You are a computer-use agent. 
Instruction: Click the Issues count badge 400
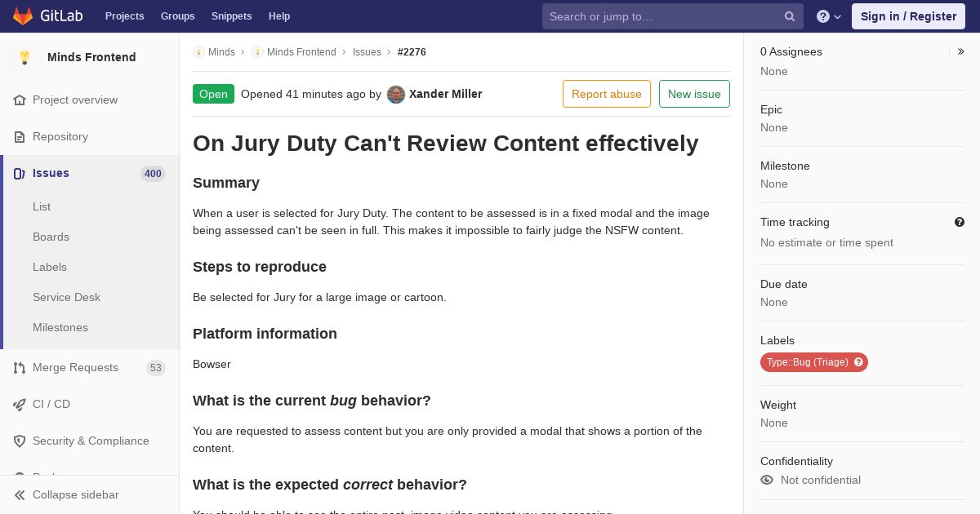click(153, 173)
